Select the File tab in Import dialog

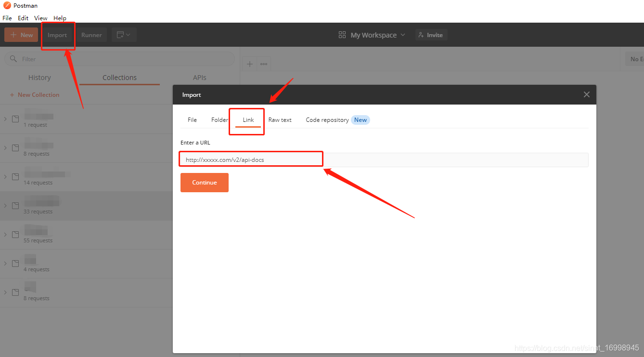point(192,120)
